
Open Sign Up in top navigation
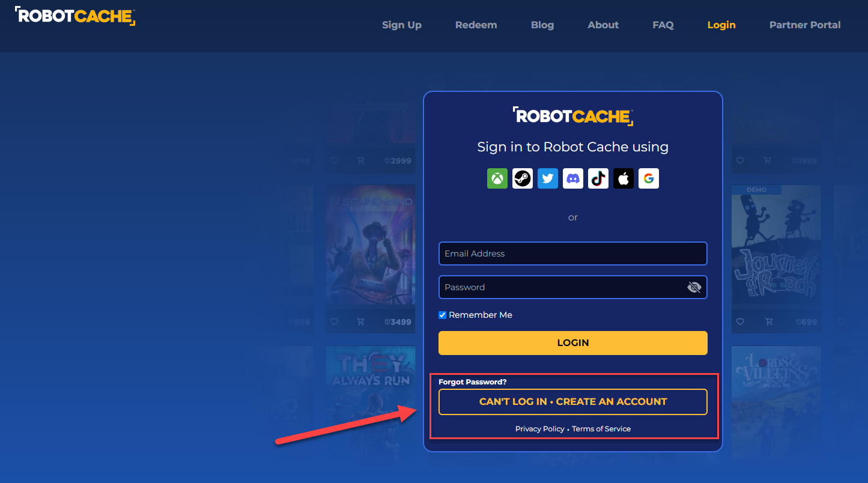click(x=402, y=25)
